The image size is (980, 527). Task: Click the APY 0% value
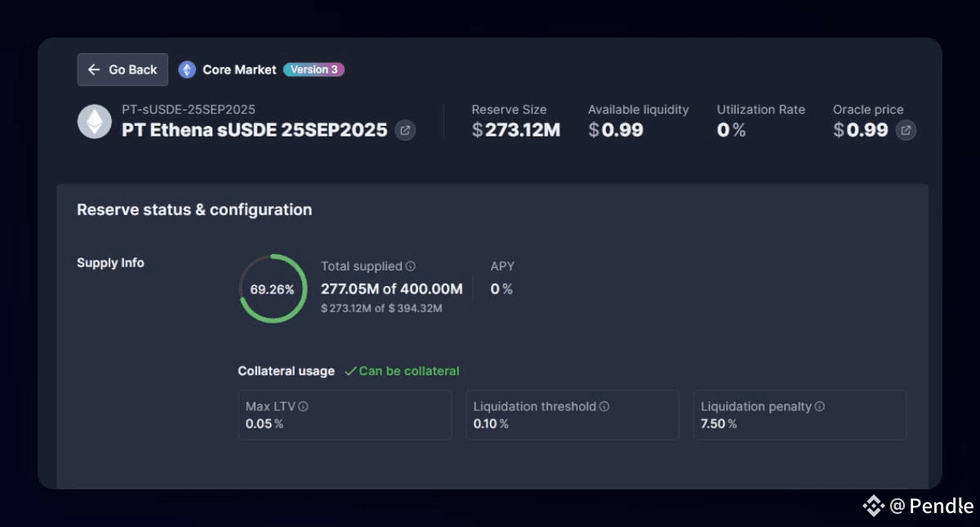[x=501, y=289]
